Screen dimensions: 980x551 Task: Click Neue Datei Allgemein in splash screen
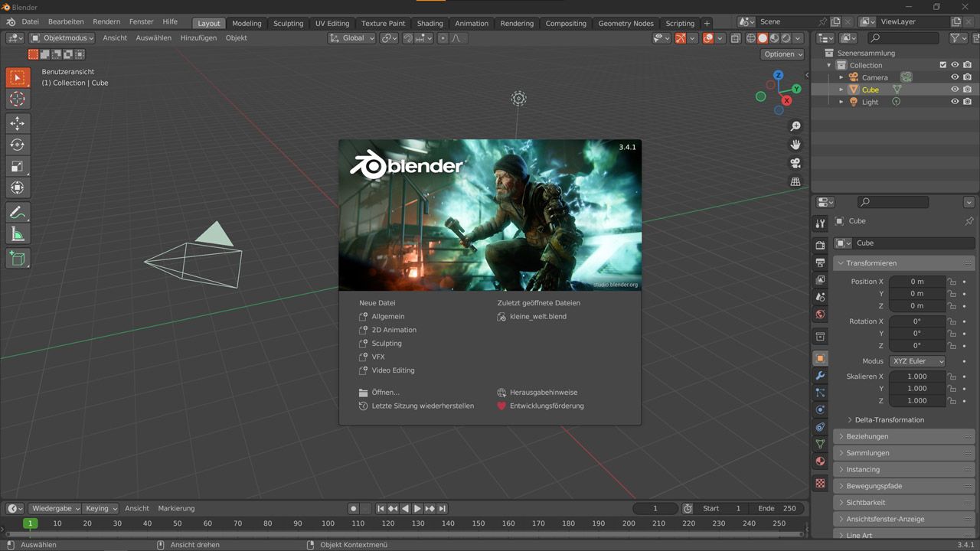tap(387, 316)
